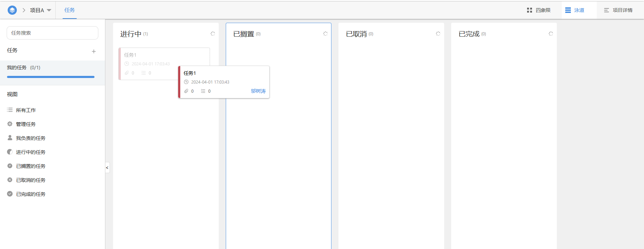Filter by 进行中的任务
Viewport: 644px width, 249px height.
30,152
